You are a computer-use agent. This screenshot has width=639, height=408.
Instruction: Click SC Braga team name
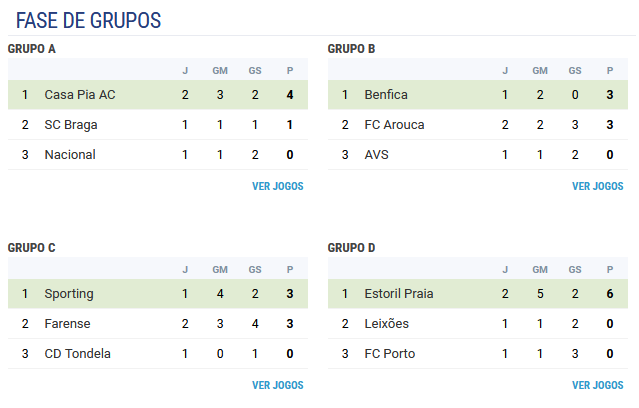pos(71,125)
